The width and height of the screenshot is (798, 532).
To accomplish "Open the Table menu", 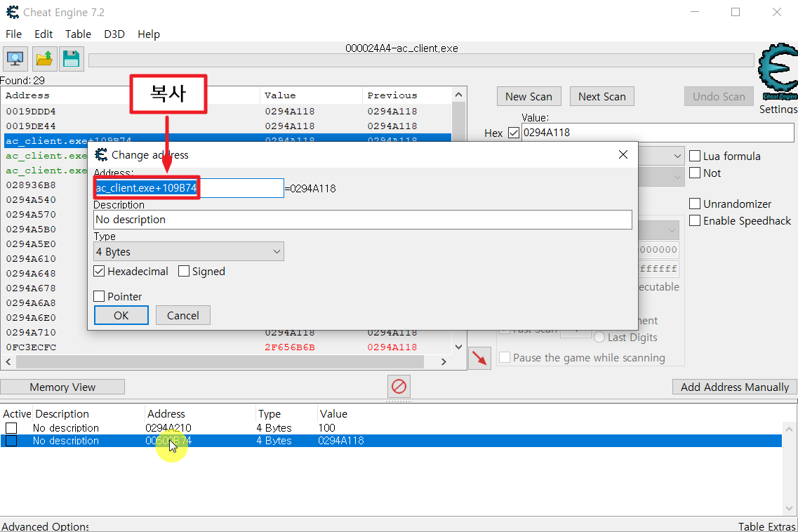I will coord(78,34).
